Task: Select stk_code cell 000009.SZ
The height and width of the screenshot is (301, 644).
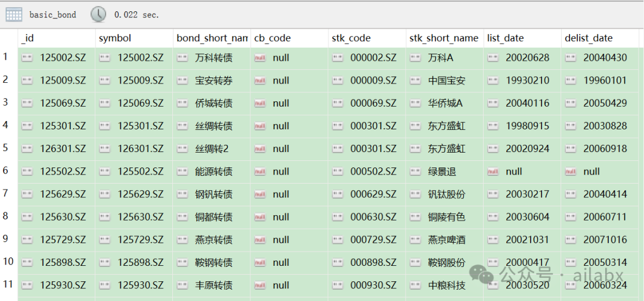Action: (x=367, y=80)
